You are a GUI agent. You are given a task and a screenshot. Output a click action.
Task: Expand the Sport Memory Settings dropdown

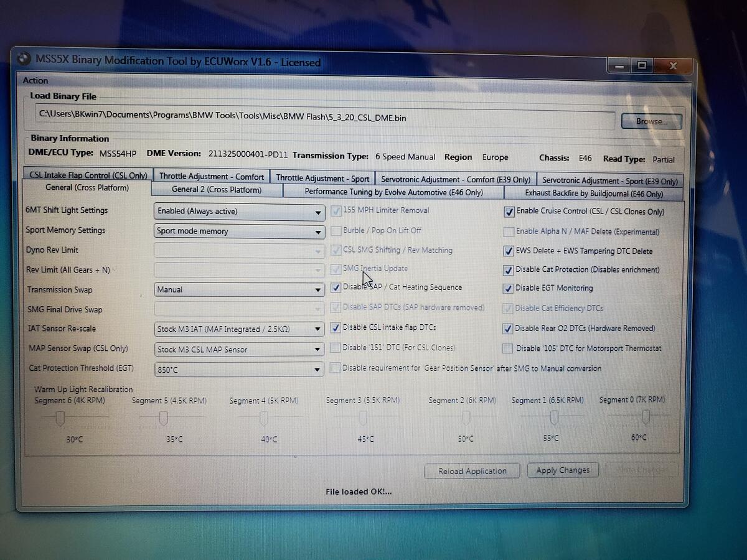tap(239, 231)
